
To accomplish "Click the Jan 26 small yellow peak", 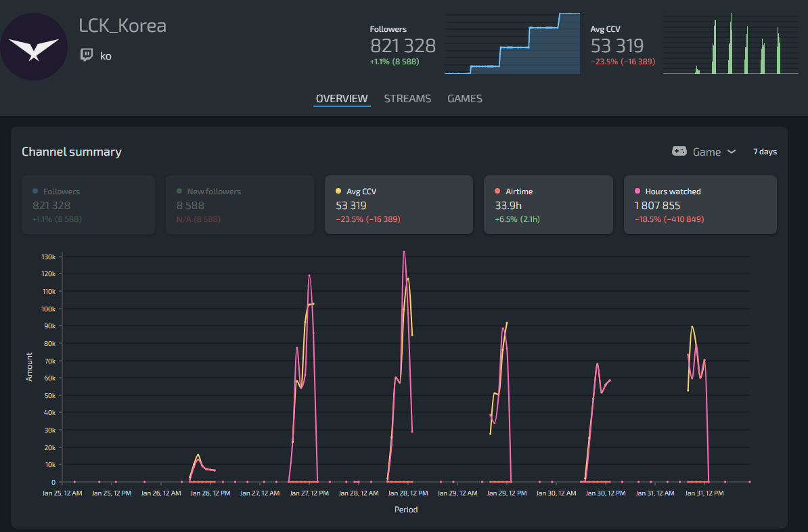I will coord(198,455).
